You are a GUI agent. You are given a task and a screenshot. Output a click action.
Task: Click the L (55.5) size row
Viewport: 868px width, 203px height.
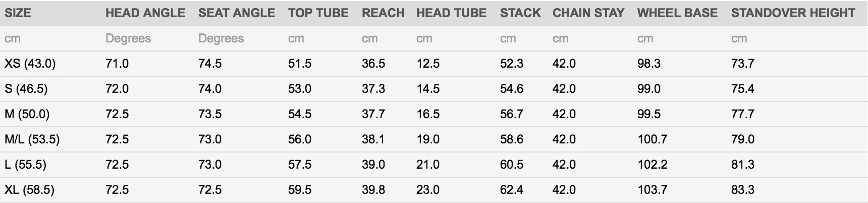(x=434, y=165)
